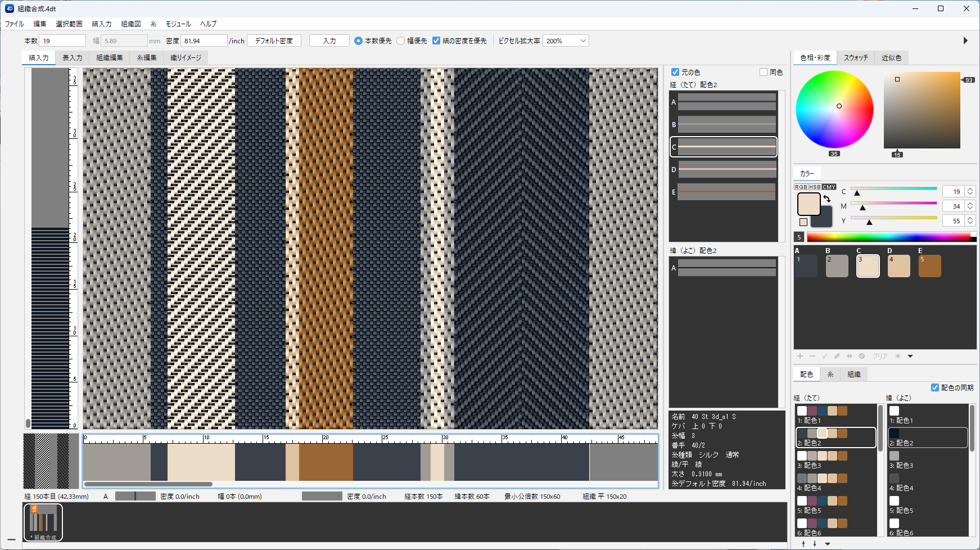The height and width of the screenshot is (550, 980).
Task: Enable the 同色 checkbox
Action: coord(764,72)
